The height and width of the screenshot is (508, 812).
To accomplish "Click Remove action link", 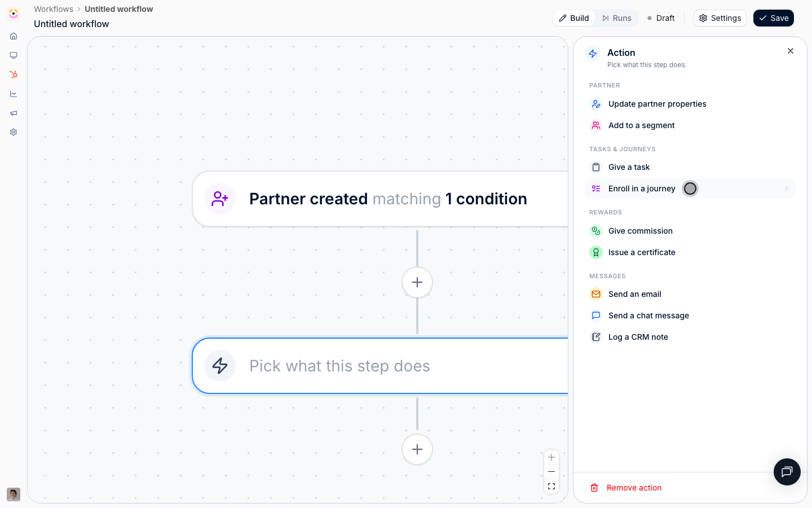I will [634, 488].
